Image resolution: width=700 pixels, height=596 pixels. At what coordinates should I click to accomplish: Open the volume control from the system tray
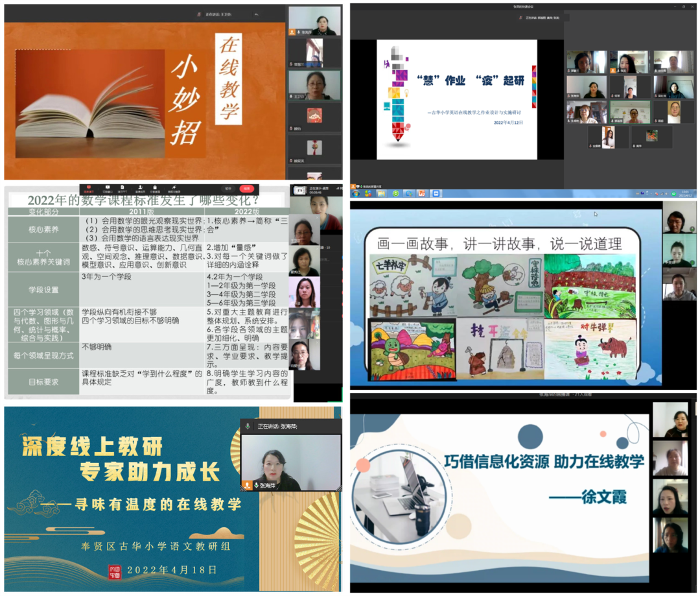[667, 194]
